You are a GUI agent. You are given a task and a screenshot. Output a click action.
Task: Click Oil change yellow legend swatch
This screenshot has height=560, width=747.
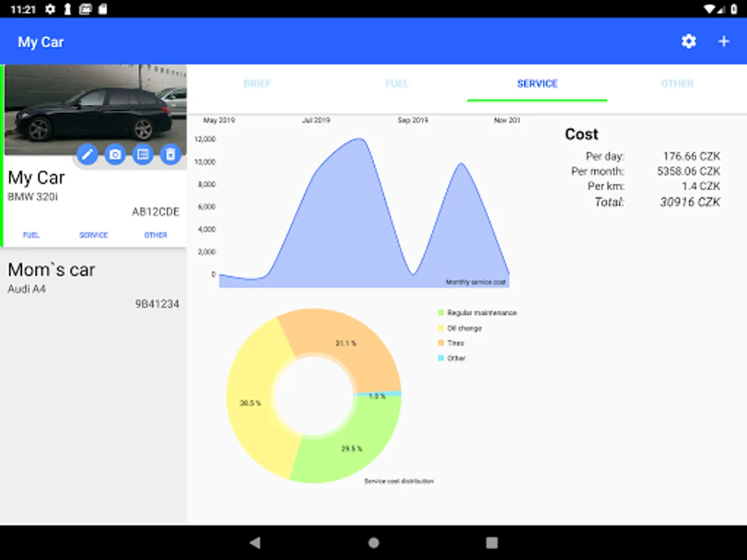(441, 328)
